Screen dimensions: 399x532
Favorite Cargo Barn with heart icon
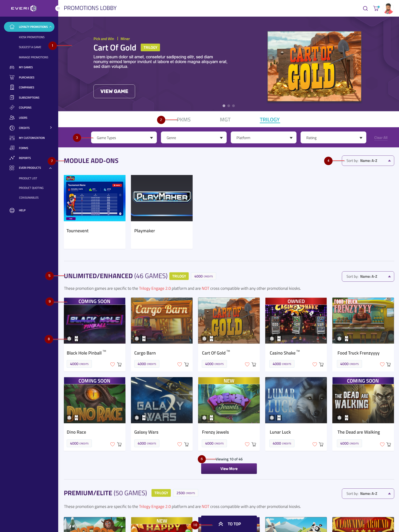pyautogui.click(x=179, y=364)
